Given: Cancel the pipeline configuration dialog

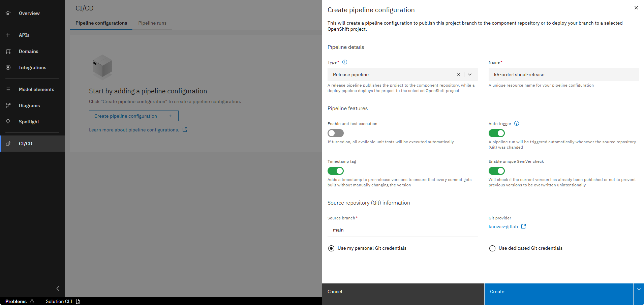Looking at the screenshot, I should pos(335,292).
